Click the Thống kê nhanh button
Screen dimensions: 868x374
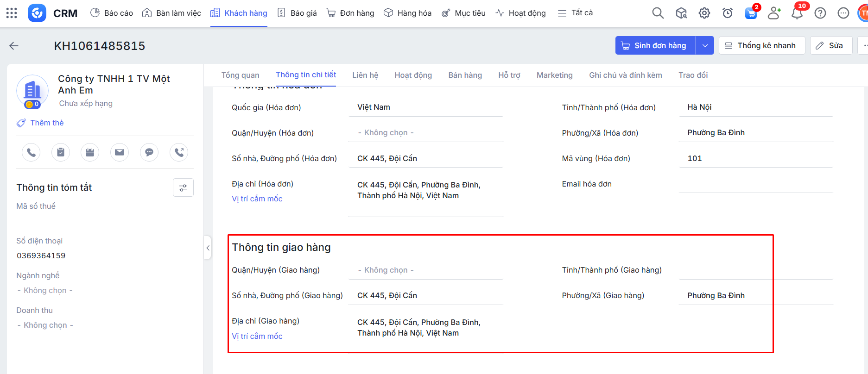(x=761, y=46)
